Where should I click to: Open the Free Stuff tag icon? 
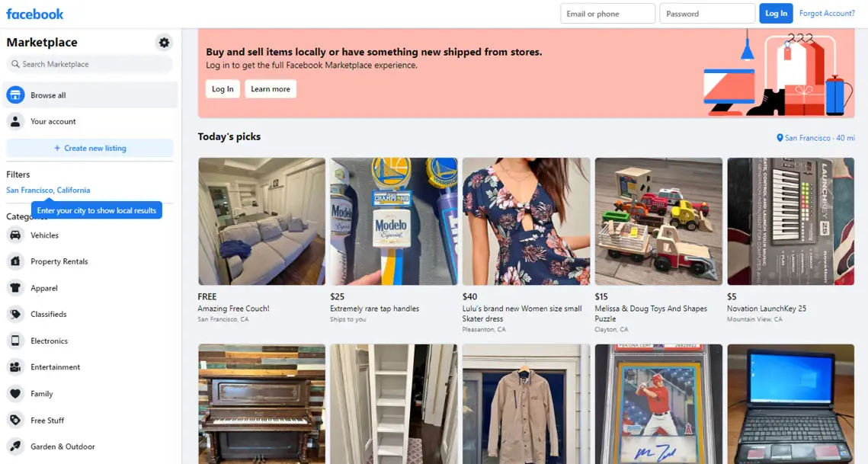15,421
